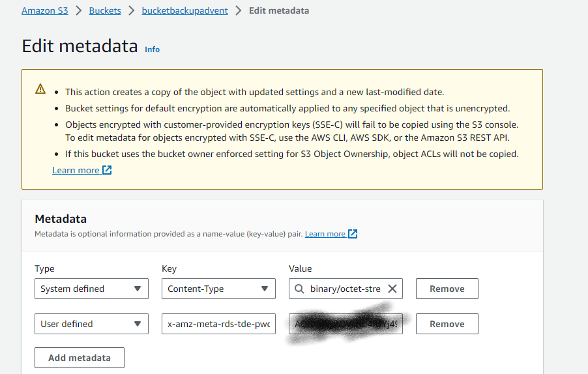Open the Content-Type key dropdown
The image size is (588, 374).
(x=218, y=289)
